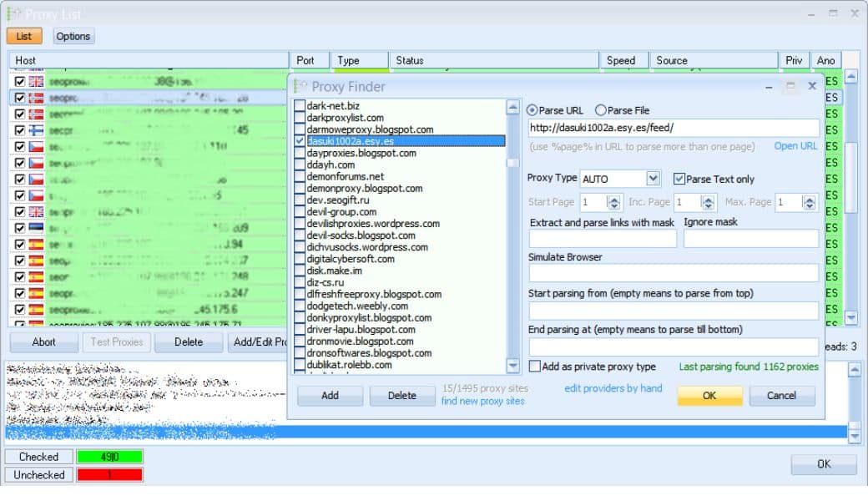868x501 pixels.
Task: Sort by the Host column header
Action: (149, 60)
